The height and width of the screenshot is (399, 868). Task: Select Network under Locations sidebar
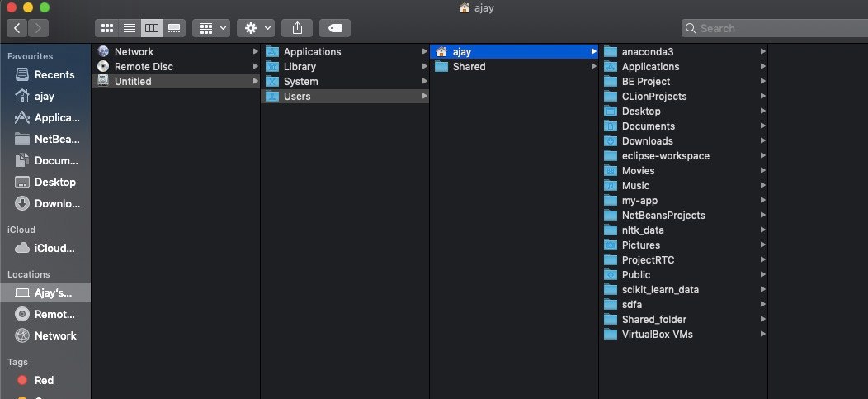pos(45,336)
